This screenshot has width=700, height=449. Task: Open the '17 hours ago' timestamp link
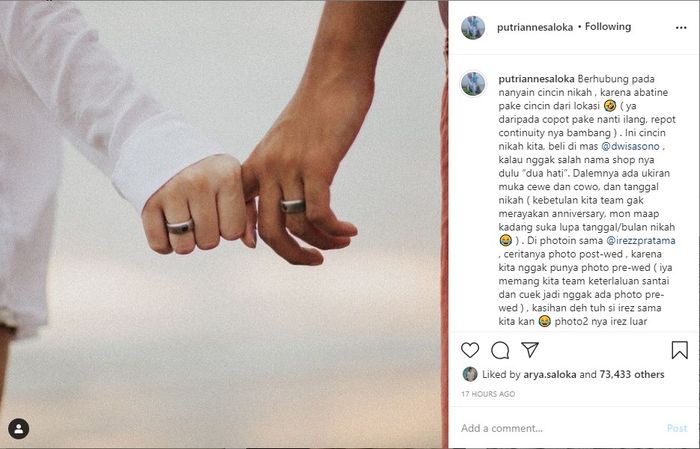click(488, 394)
